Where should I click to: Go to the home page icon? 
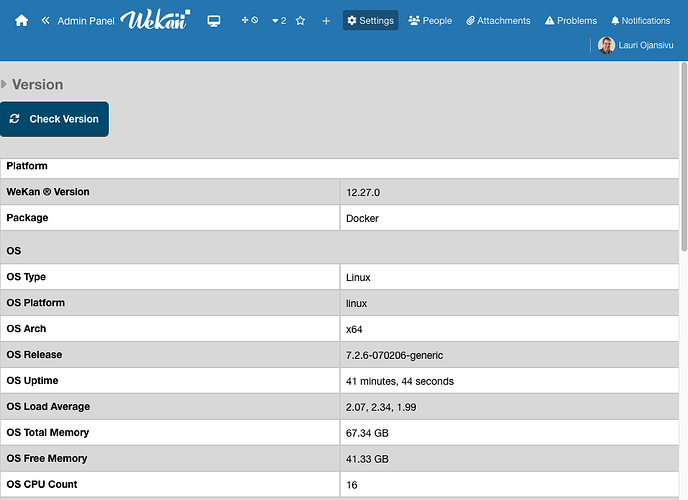click(x=21, y=21)
